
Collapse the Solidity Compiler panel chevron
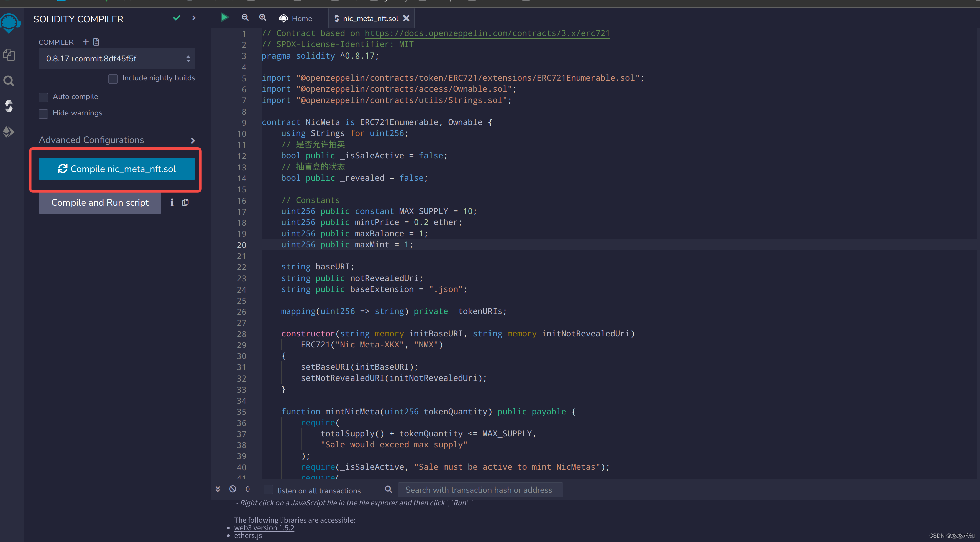pos(194,18)
